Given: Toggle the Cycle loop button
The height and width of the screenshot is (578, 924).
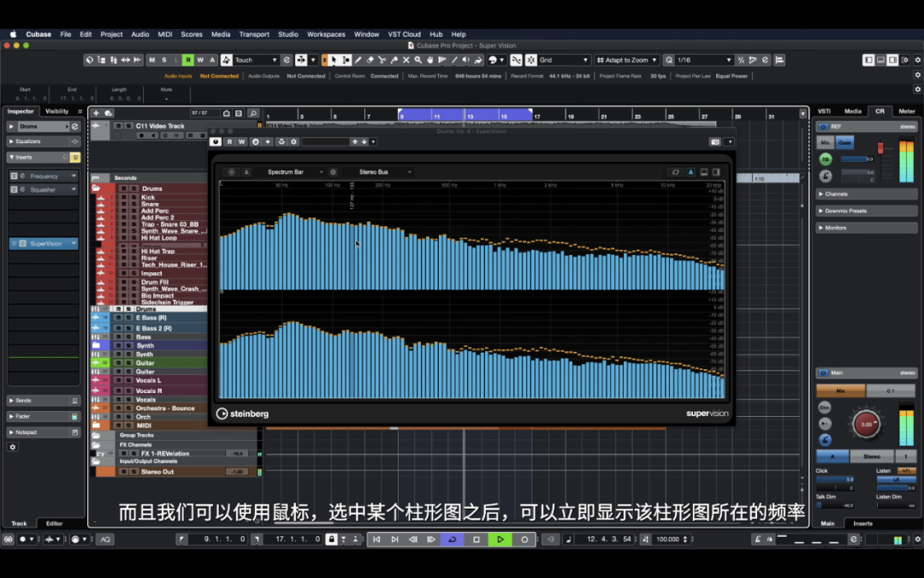Looking at the screenshot, I should [452, 539].
